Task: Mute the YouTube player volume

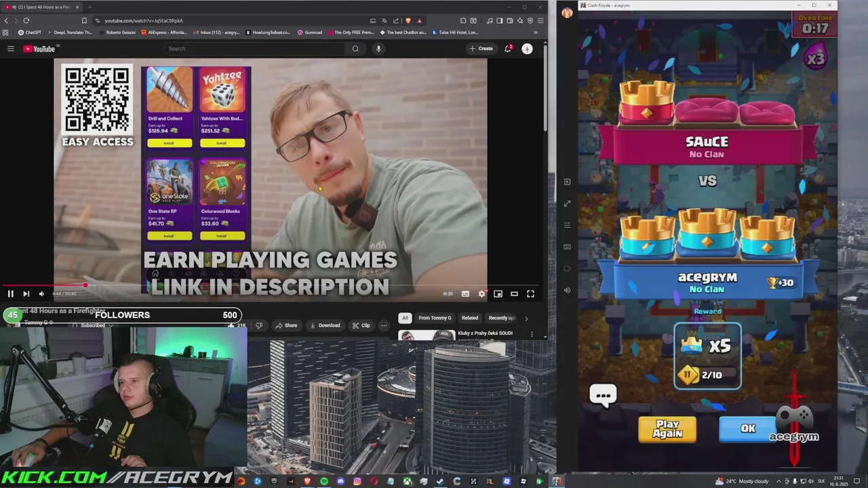Action: pos(41,293)
